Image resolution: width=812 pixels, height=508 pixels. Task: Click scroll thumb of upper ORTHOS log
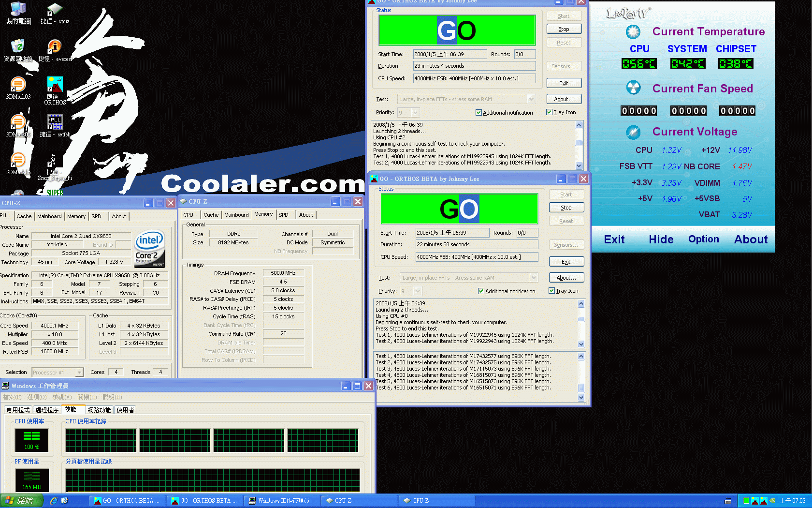pos(579,143)
